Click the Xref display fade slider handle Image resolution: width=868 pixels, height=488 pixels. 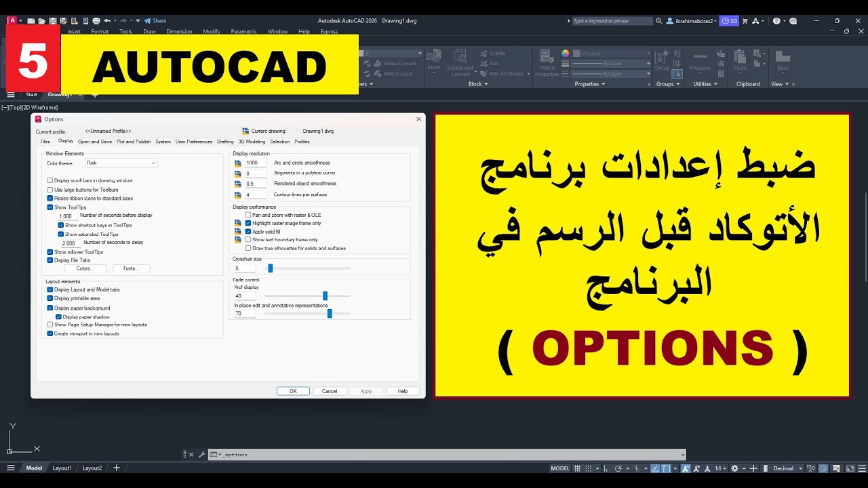[x=325, y=296]
